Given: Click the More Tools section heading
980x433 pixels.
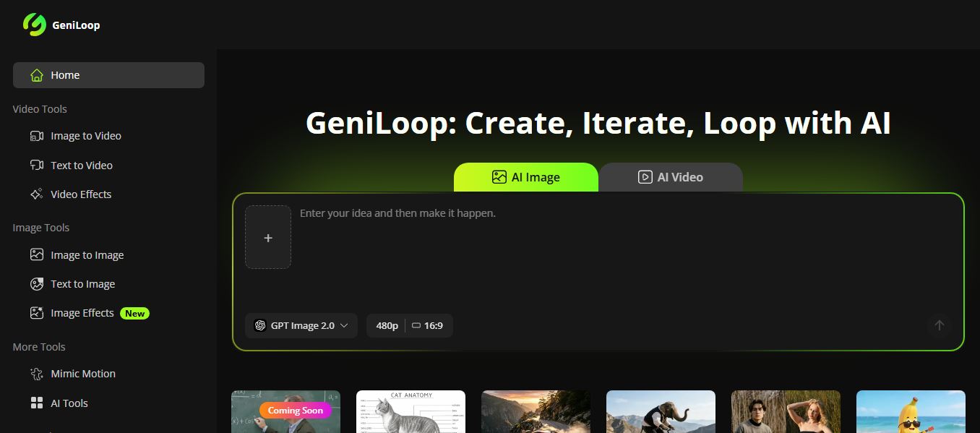Looking at the screenshot, I should coord(39,347).
